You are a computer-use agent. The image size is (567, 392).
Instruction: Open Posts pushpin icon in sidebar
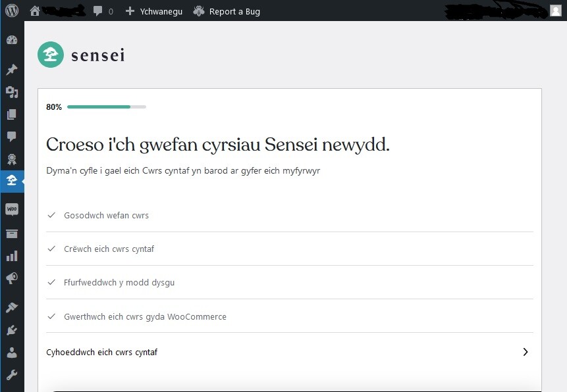click(12, 69)
